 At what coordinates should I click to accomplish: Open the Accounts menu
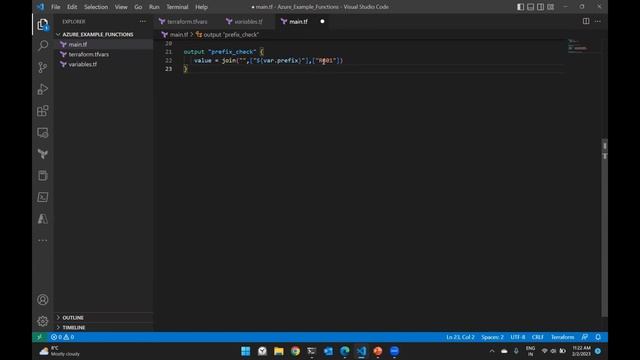(42, 300)
